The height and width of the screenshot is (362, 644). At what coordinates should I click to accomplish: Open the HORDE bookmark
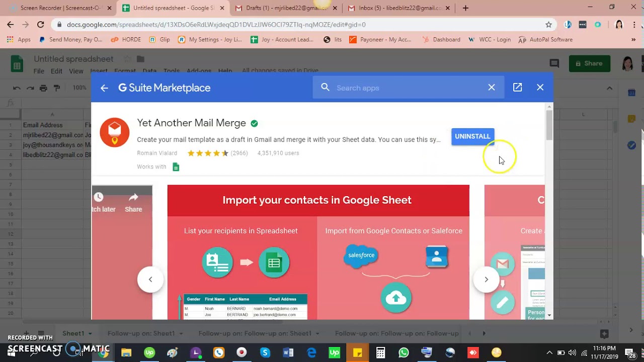(x=126, y=40)
